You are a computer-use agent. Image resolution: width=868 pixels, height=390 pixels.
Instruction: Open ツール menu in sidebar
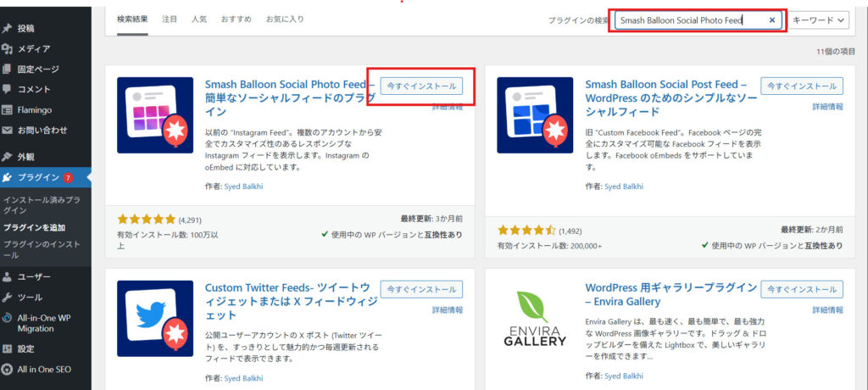coord(30,298)
